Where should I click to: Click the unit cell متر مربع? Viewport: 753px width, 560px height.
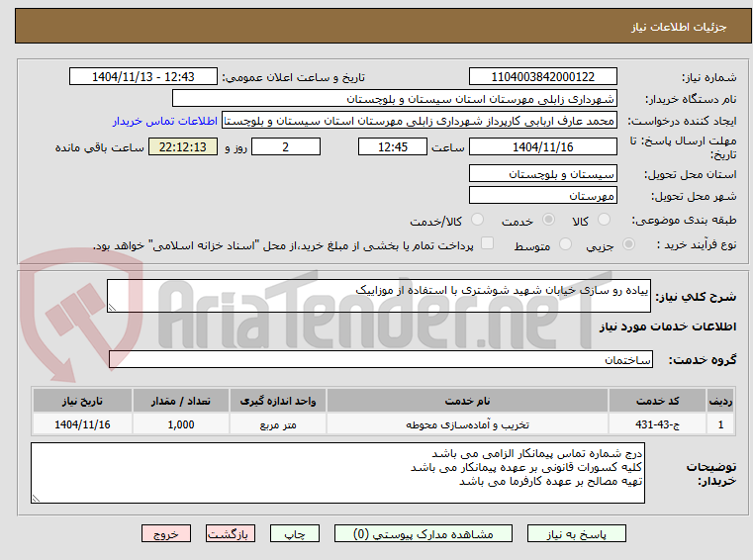[x=278, y=424]
